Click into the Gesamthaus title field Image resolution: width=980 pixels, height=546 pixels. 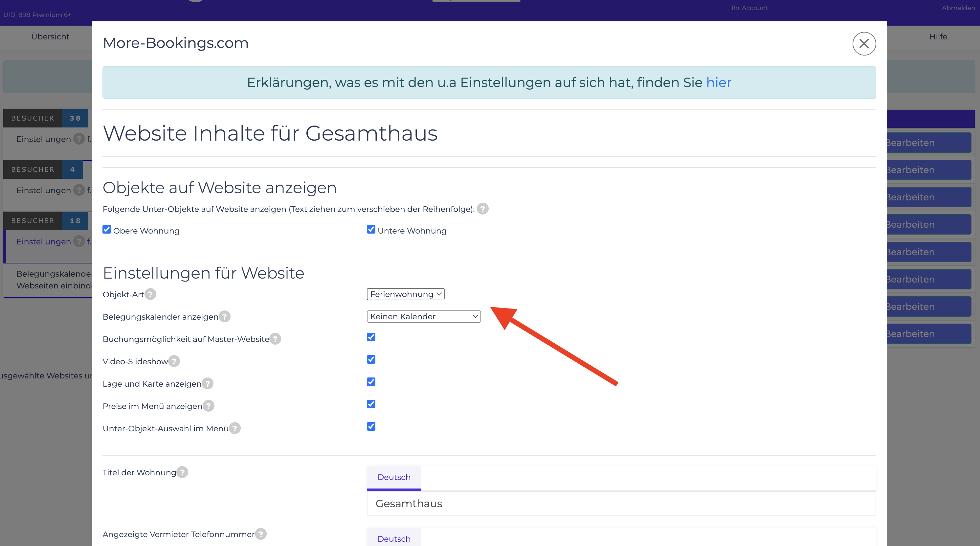click(621, 504)
